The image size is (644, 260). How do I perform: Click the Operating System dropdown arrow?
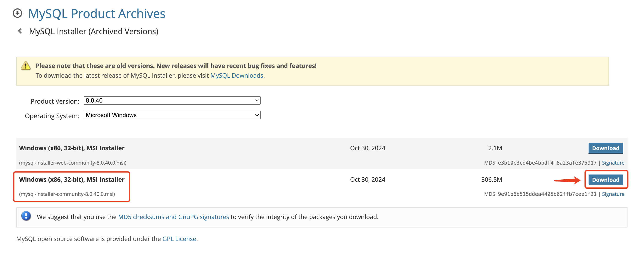[257, 115]
